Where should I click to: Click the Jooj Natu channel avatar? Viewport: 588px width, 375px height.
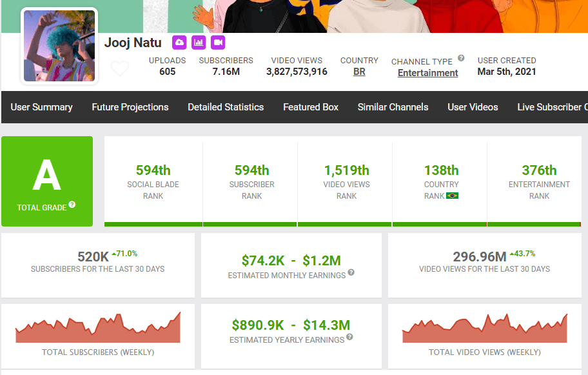pyautogui.click(x=59, y=46)
